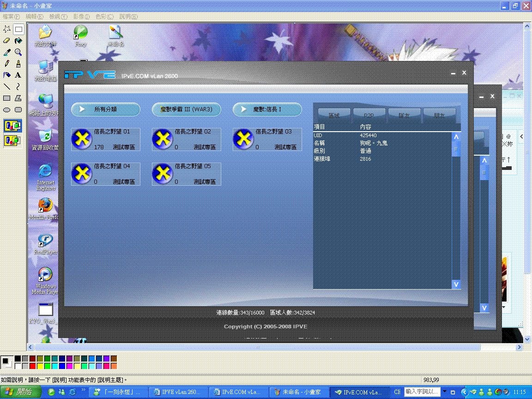Viewport: 532px width, 399px height.
Task: Open the 信長之野望 02 room icon
Action: pos(163,139)
